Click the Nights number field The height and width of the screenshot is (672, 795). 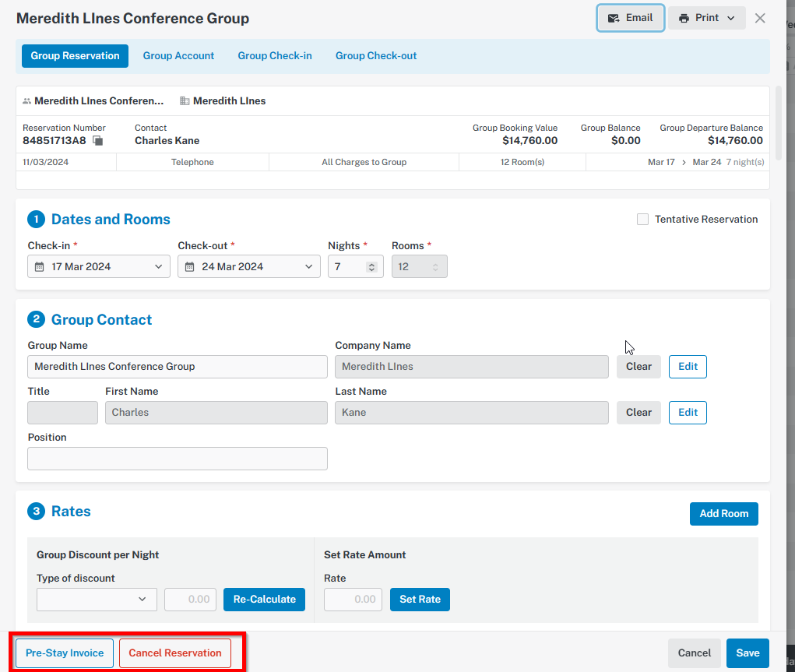[x=356, y=267]
